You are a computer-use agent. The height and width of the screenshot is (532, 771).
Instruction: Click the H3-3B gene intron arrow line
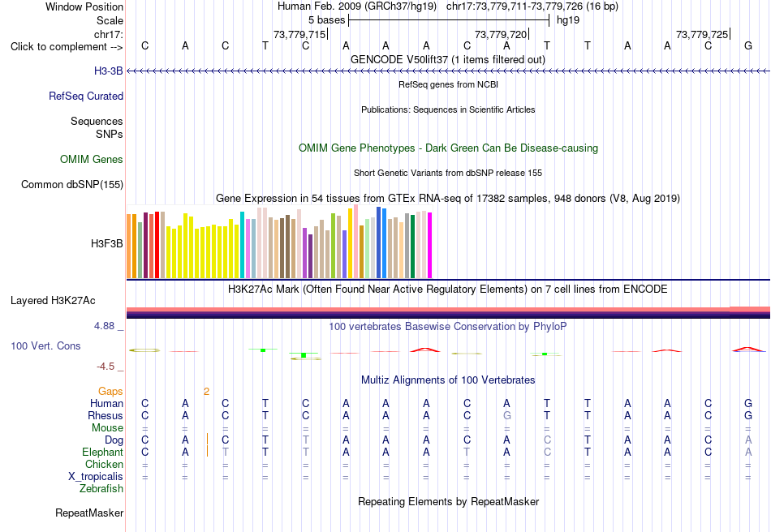tap(448, 71)
